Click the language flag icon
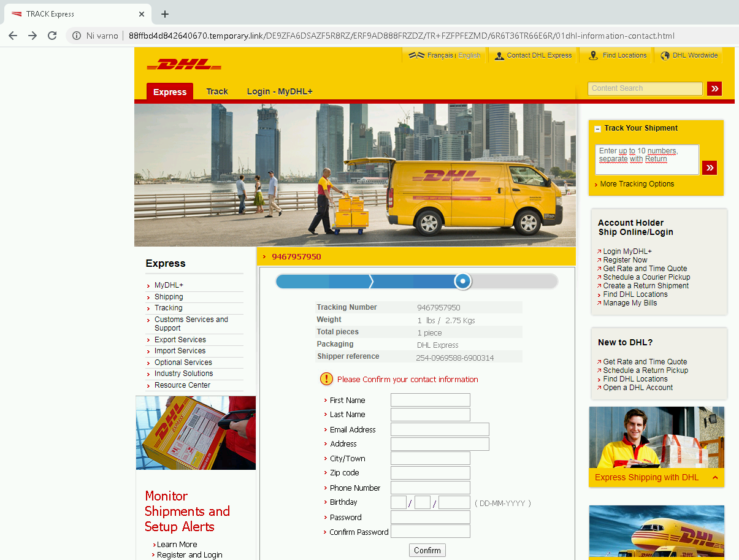 417,55
